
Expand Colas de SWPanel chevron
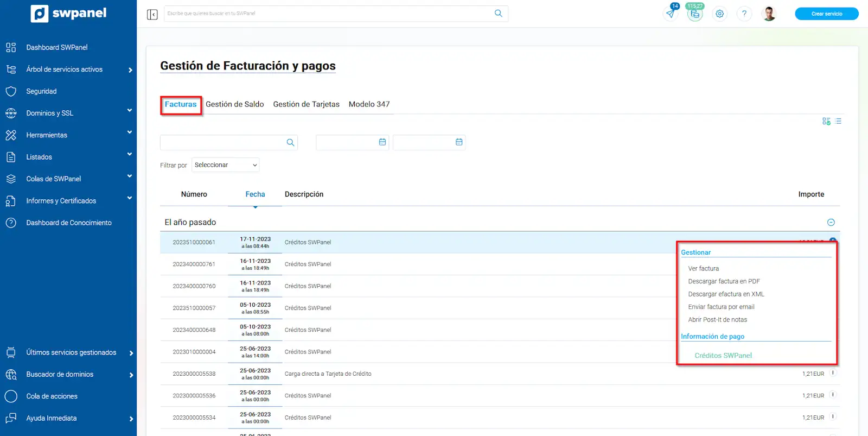click(130, 176)
